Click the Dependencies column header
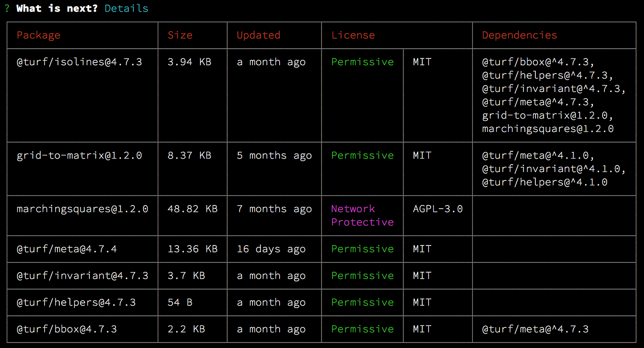644x348 pixels. [519, 35]
